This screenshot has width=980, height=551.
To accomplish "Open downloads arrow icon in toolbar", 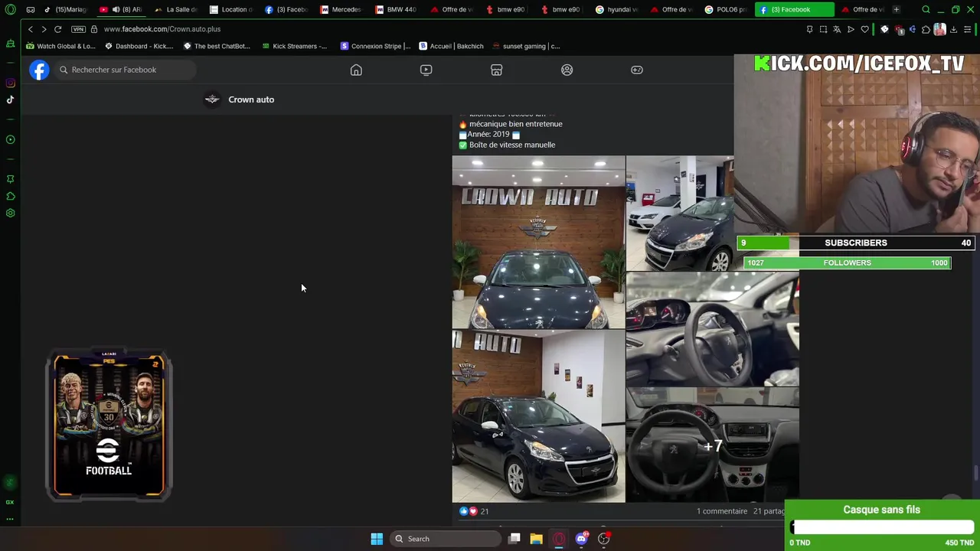I will pos(953,29).
